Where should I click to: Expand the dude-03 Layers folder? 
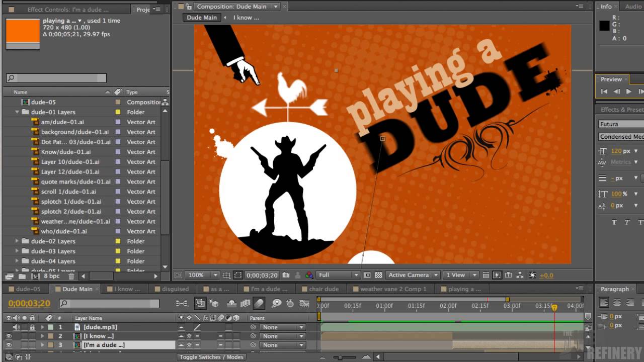click(18, 251)
